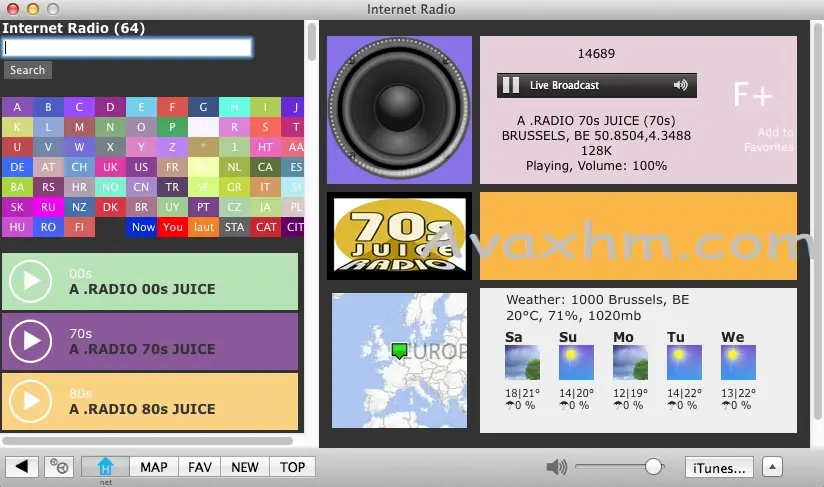Open the STA tile
This screenshot has height=487, width=824.
click(x=234, y=227)
